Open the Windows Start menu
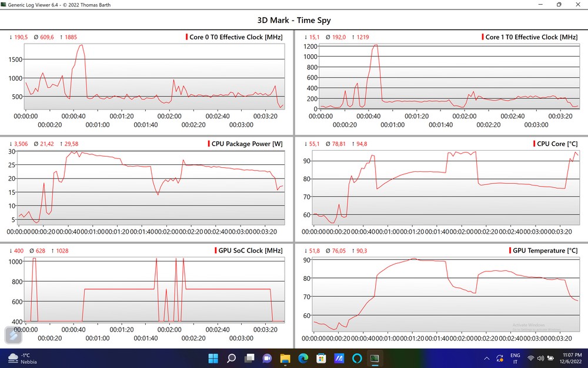The height and width of the screenshot is (368, 588). pos(213,358)
